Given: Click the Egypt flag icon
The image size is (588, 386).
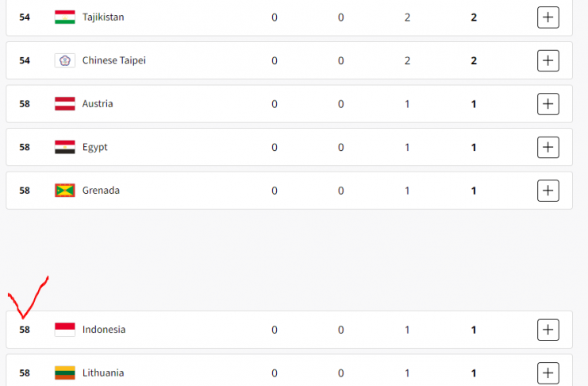Looking at the screenshot, I should (65, 147).
